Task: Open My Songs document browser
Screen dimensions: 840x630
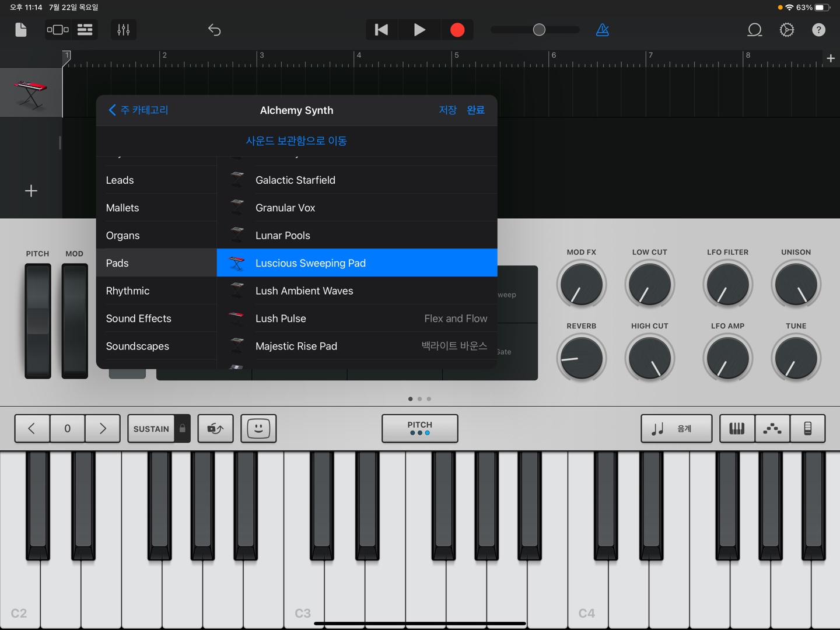Action: (x=21, y=30)
